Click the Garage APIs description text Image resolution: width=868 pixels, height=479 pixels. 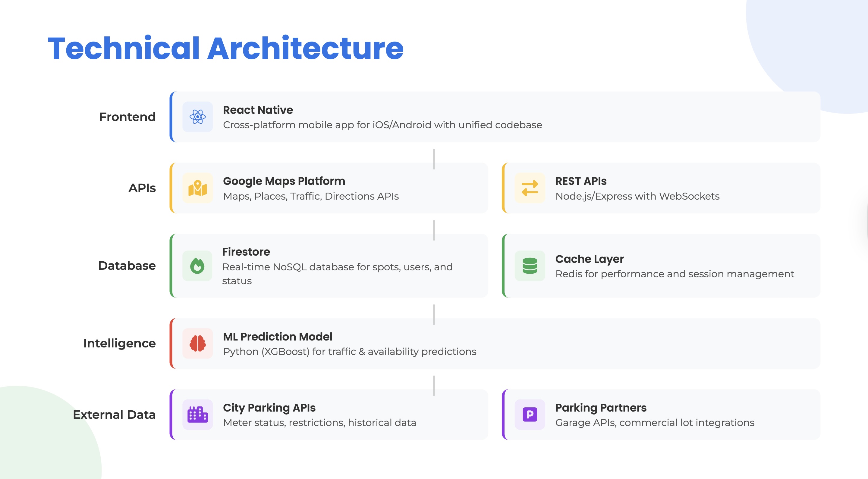[654, 422]
